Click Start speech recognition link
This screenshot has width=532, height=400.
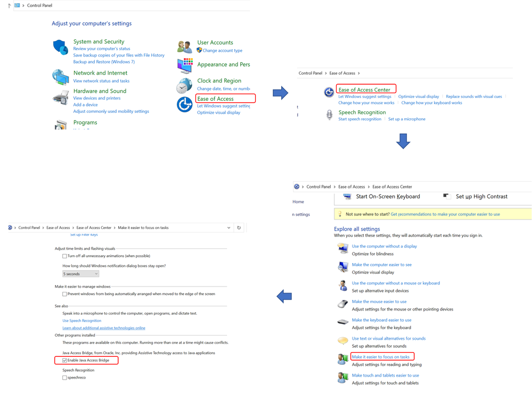coord(359,119)
